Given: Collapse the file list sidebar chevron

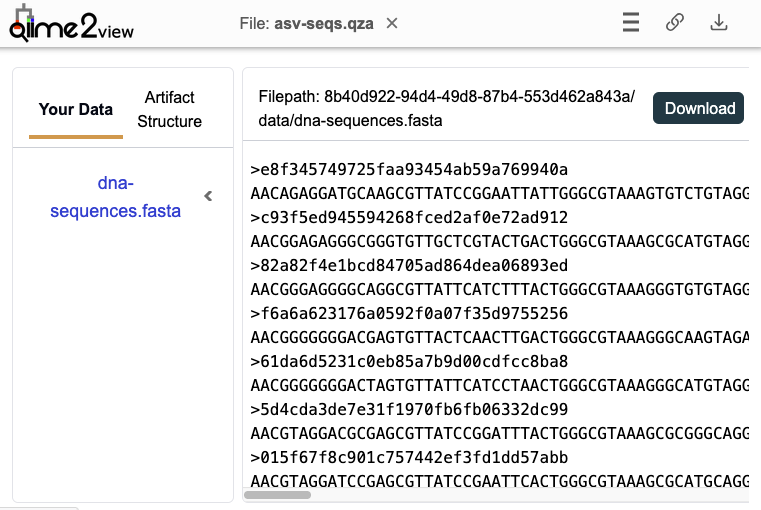Looking at the screenshot, I should tap(208, 196).
